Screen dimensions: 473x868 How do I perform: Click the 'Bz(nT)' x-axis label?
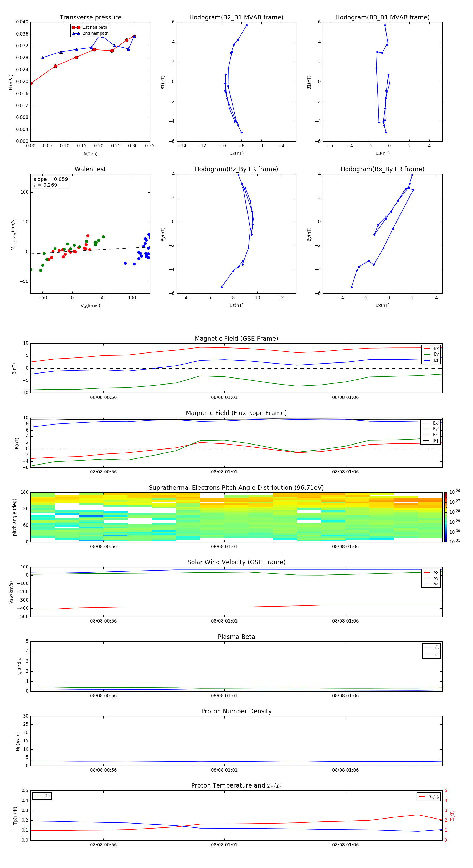(236, 306)
